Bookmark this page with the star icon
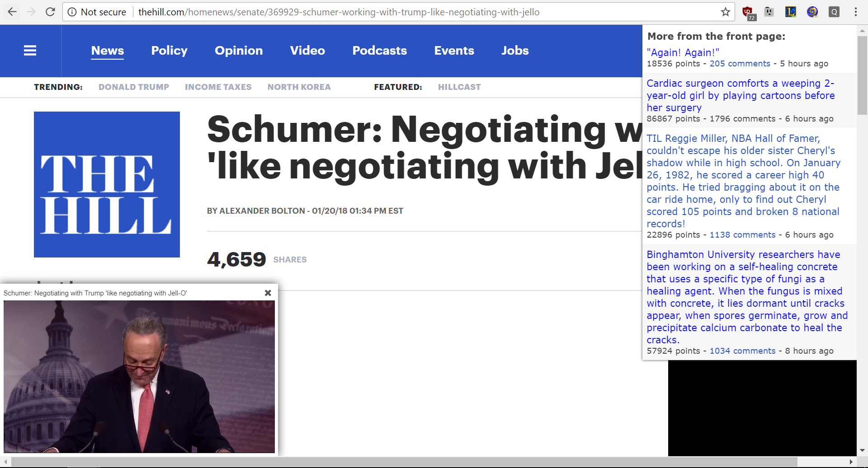Viewport: 868px width, 468px height. (726, 12)
